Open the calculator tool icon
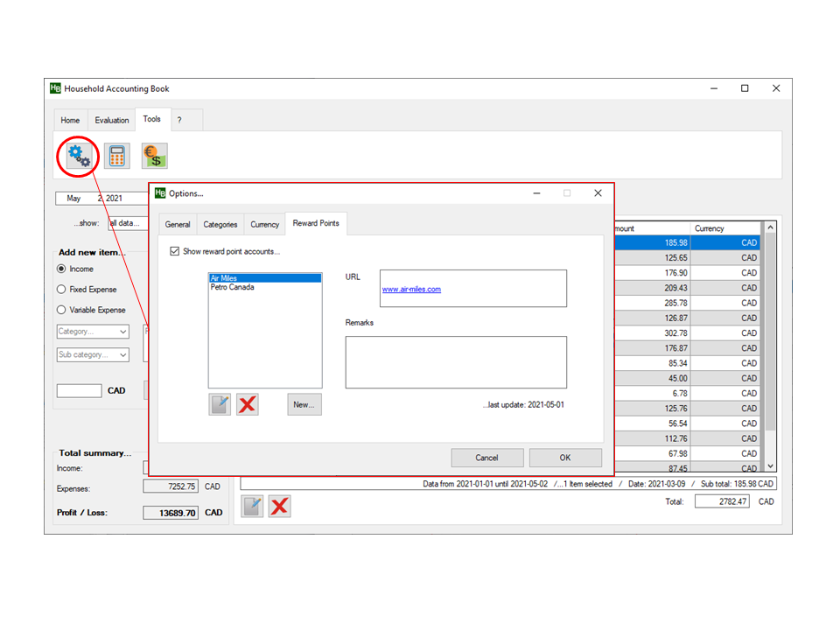Viewport: 840px width, 630px height. pos(116,157)
